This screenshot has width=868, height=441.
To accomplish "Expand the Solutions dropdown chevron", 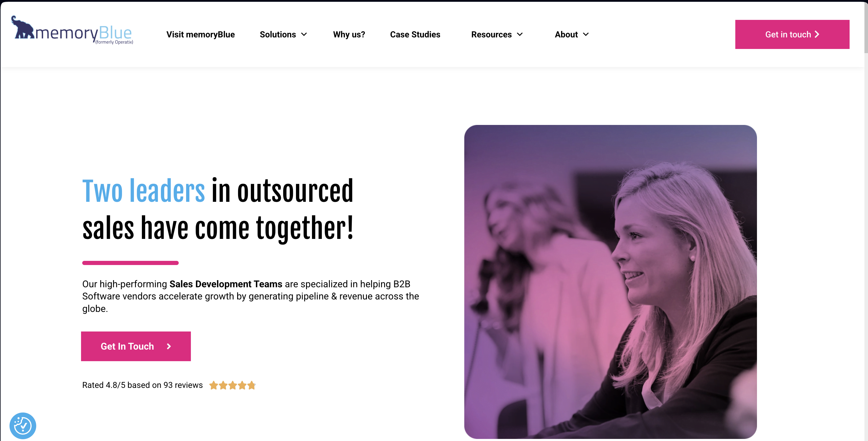I will (x=304, y=34).
